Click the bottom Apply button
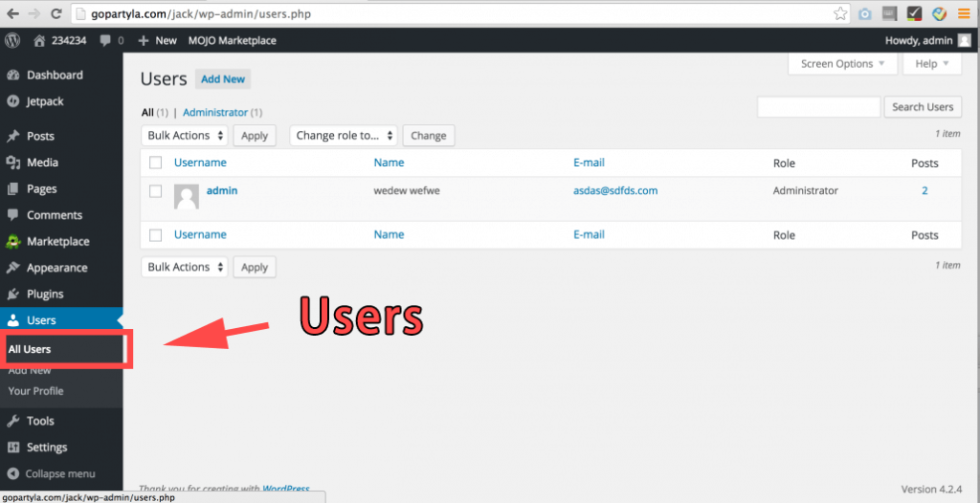980x503 pixels. tap(255, 267)
